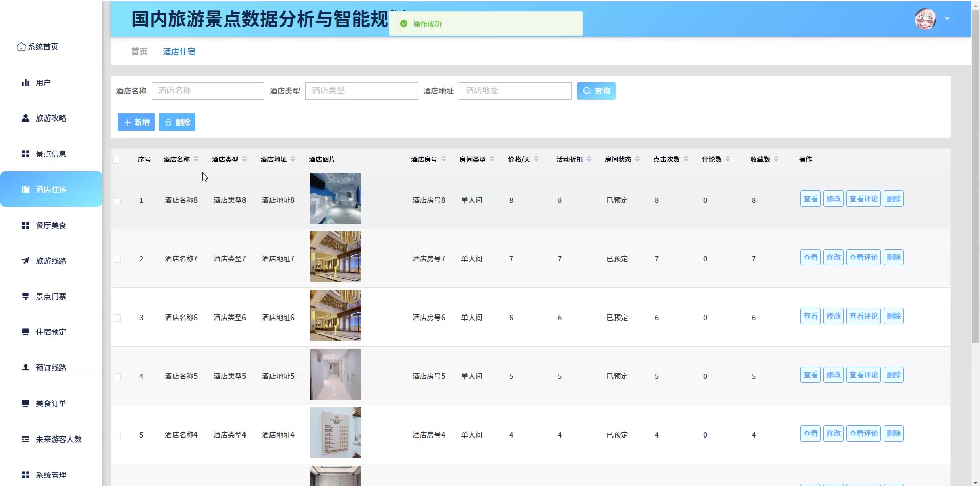Click the user avatar in header

click(x=925, y=19)
